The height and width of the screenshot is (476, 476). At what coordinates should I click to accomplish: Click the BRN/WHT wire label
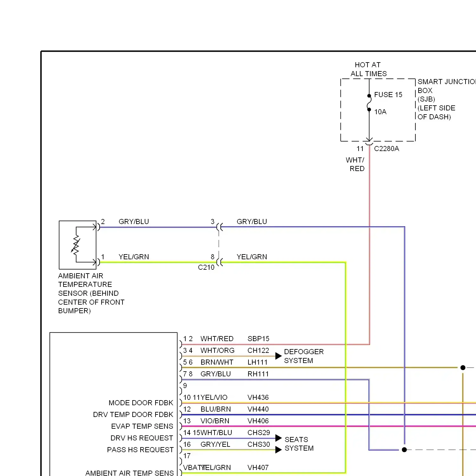pos(217,362)
